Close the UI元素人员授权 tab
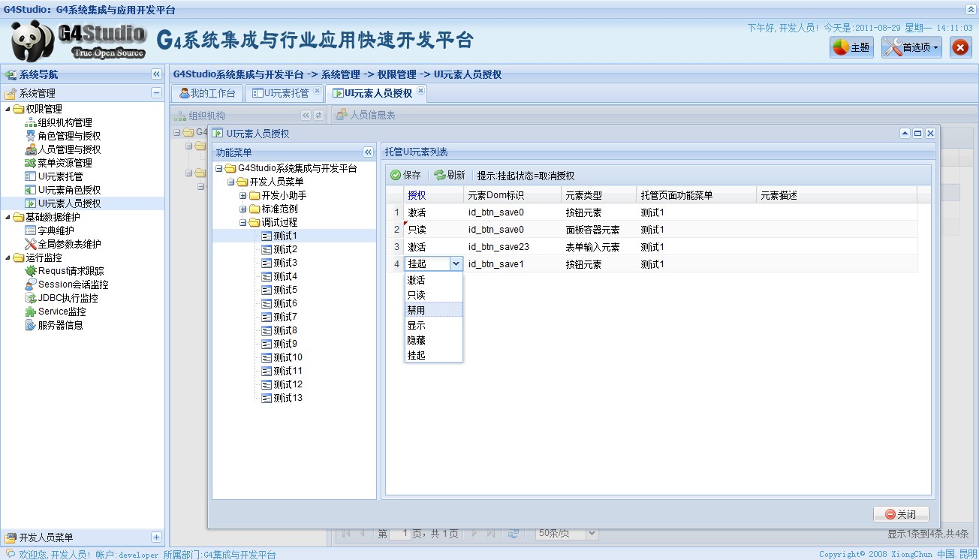 pyautogui.click(x=420, y=91)
